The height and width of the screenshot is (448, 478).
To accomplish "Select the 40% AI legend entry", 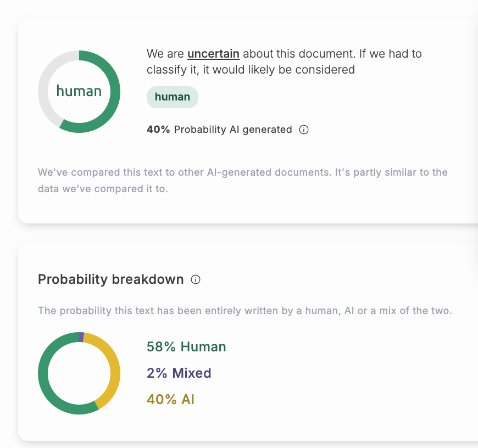I will (171, 399).
